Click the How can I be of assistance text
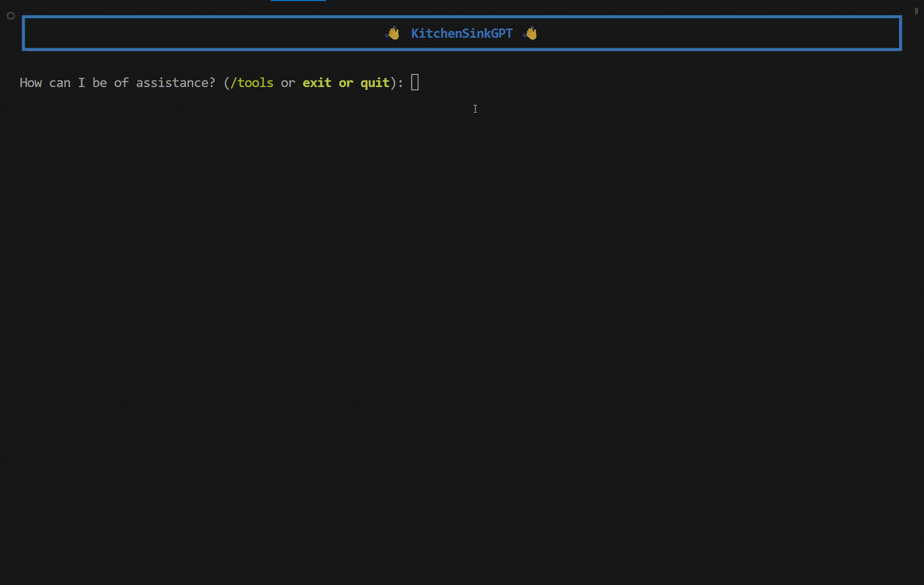Image resolution: width=924 pixels, height=585 pixels. pyautogui.click(x=117, y=83)
